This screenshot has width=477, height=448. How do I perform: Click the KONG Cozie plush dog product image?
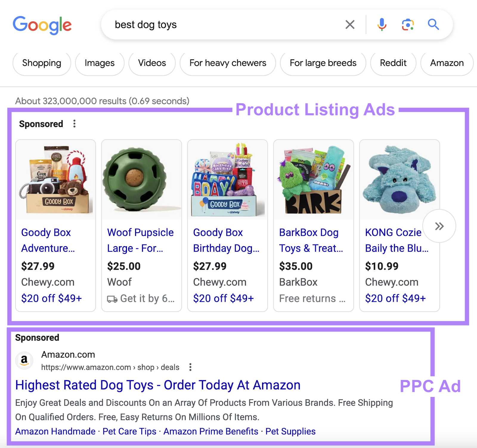pyautogui.click(x=399, y=179)
